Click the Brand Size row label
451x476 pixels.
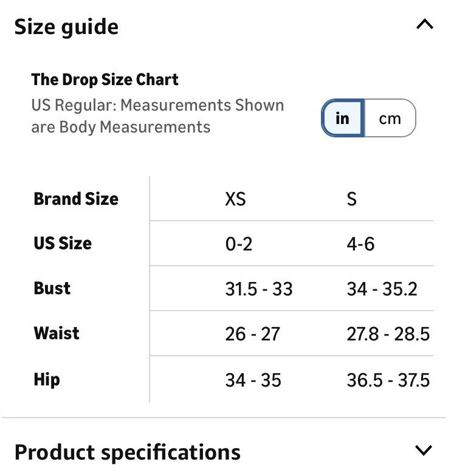76,199
